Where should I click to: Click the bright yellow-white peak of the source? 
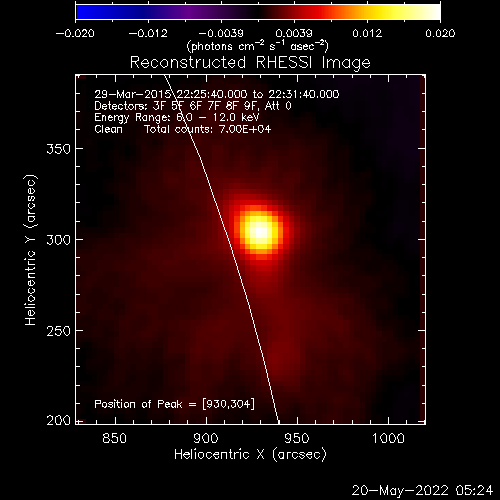[x=260, y=232]
